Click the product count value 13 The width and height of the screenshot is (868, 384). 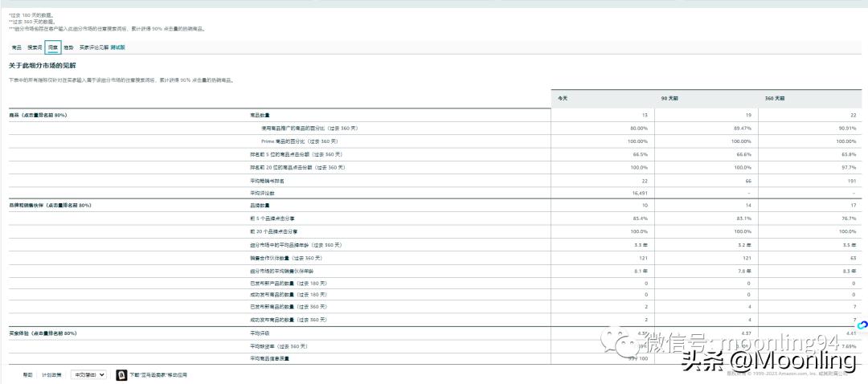point(645,115)
